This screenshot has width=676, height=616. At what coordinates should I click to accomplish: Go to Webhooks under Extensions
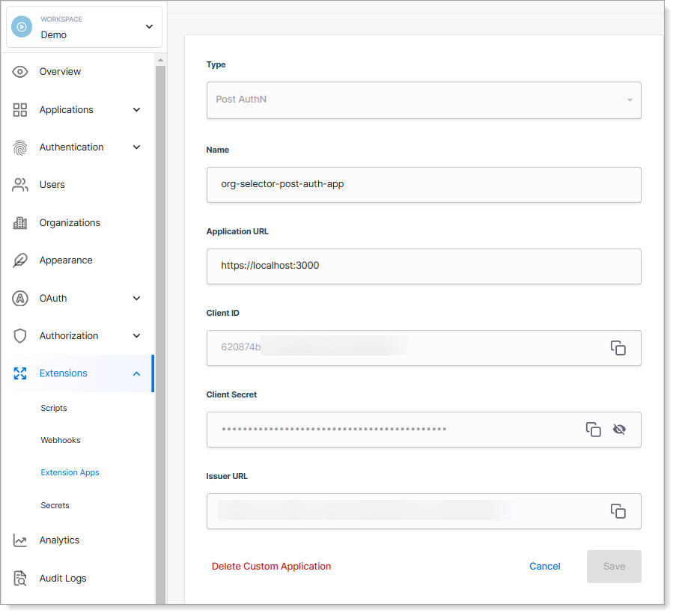[61, 441]
